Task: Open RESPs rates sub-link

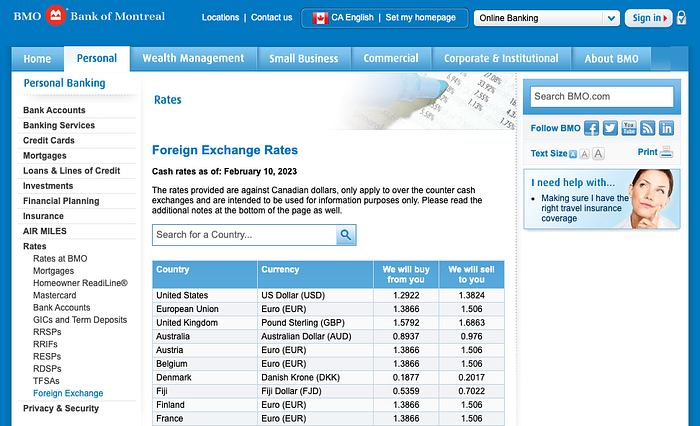Action: click(47, 356)
